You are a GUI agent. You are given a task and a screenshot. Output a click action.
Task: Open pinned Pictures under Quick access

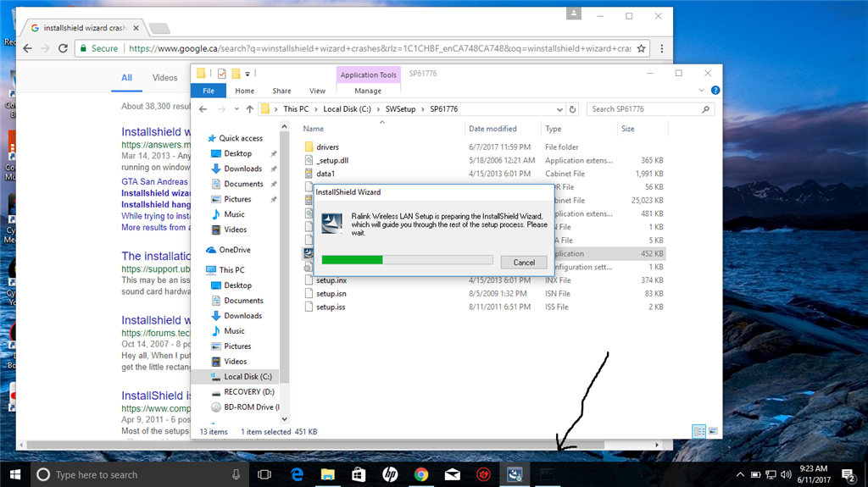(237, 199)
